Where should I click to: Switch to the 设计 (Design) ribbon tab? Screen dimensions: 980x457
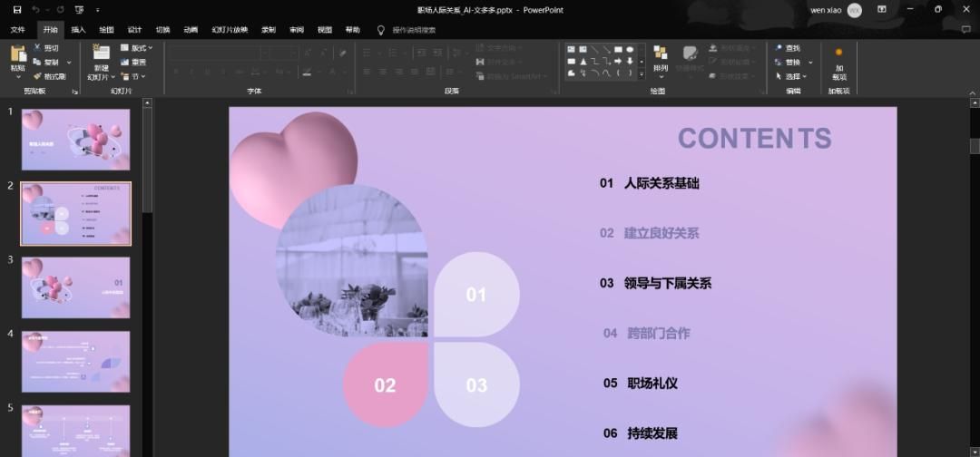(134, 30)
